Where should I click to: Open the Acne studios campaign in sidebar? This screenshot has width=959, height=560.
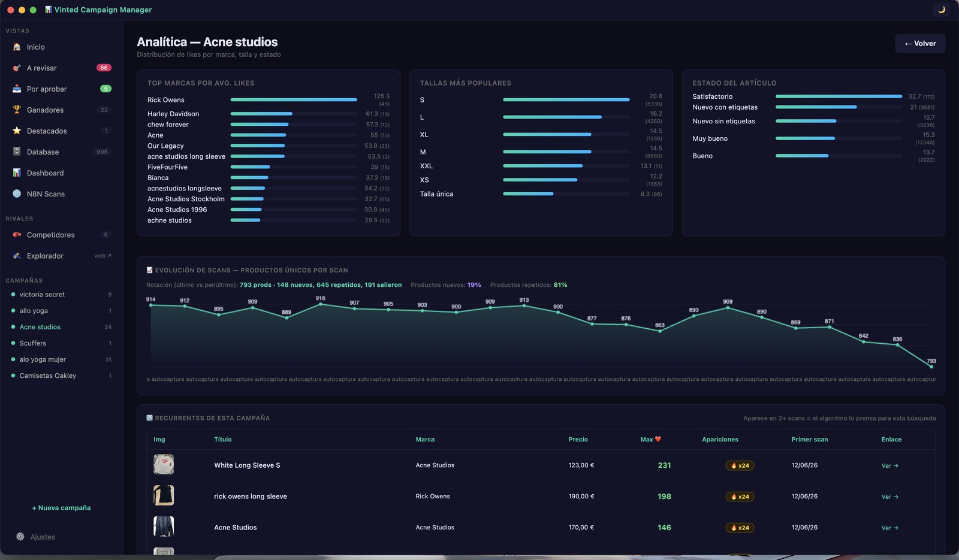point(62,327)
